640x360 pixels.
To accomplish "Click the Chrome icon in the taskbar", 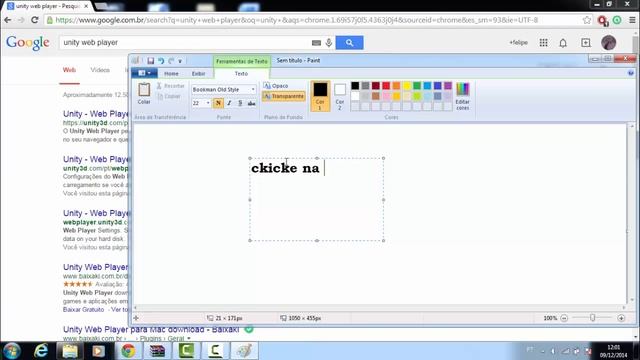I will 128,351.
